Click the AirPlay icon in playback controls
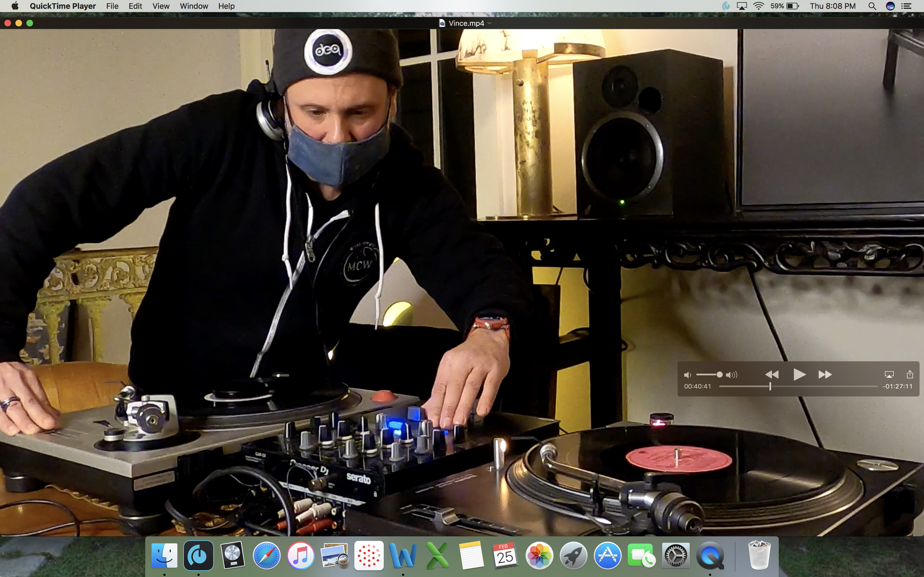This screenshot has height=577, width=924. [889, 374]
